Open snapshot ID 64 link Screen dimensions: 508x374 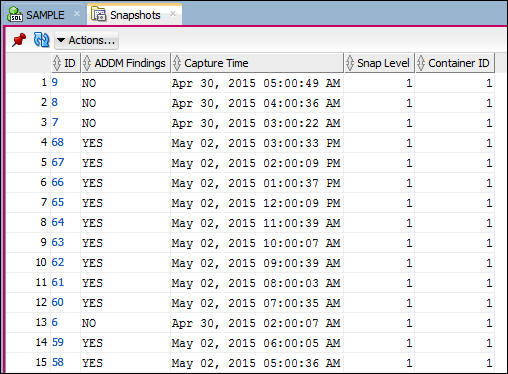[x=58, y=222]
